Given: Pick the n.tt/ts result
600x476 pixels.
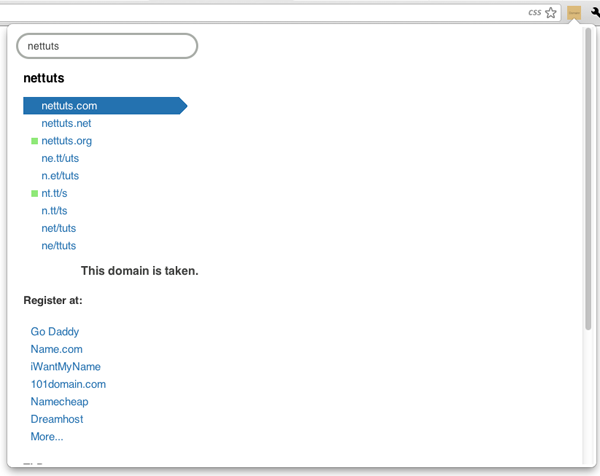Looking at the screenshot, I should pyautogui.click(x=54, y=211).
